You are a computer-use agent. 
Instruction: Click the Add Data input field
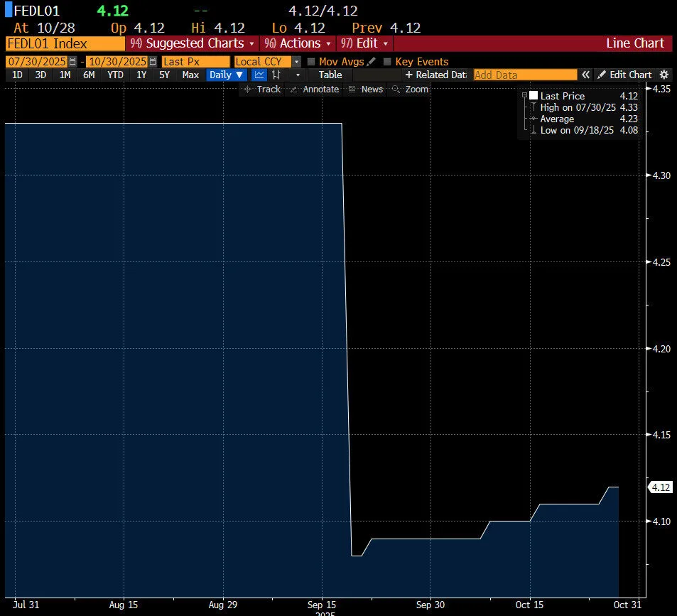(525, 75)
